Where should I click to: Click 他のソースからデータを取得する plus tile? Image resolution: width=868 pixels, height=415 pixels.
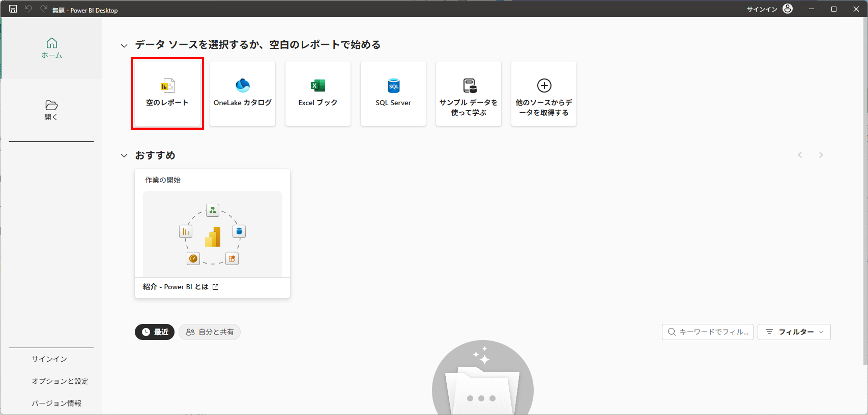(x=543, y=93)
